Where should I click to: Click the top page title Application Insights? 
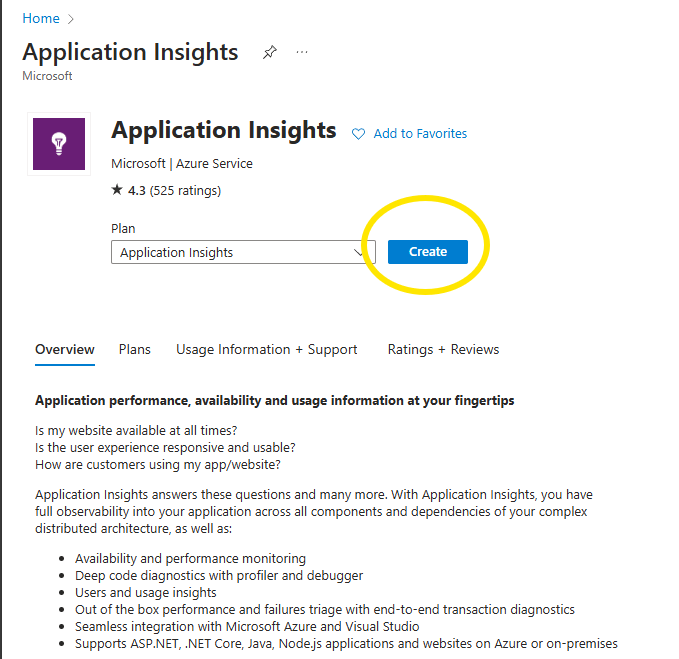click(x=130, y=52)
